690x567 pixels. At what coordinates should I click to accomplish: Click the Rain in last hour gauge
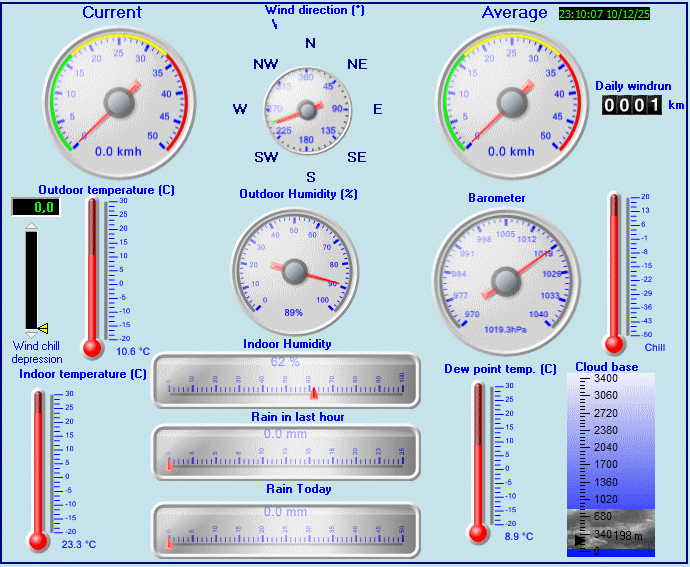pyautogui.click(x=285, y=453)
